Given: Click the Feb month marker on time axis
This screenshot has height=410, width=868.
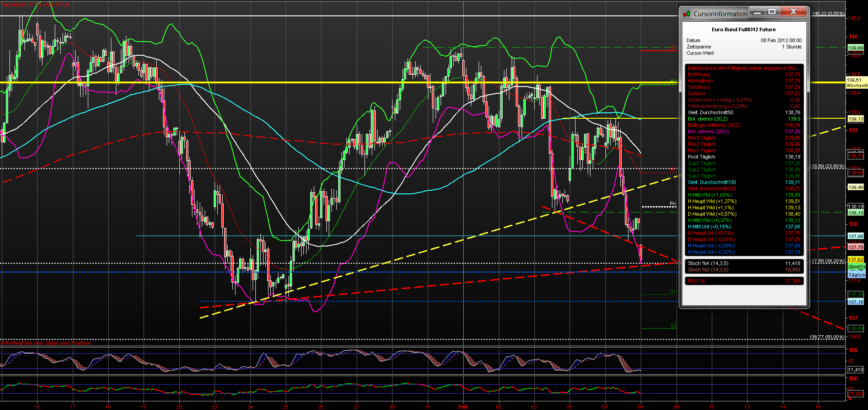Looking at the screenshot, I should coord(463,406).
